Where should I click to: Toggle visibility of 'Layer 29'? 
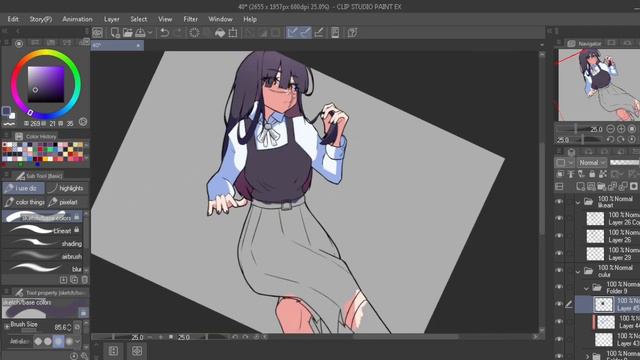click(559, 253)
